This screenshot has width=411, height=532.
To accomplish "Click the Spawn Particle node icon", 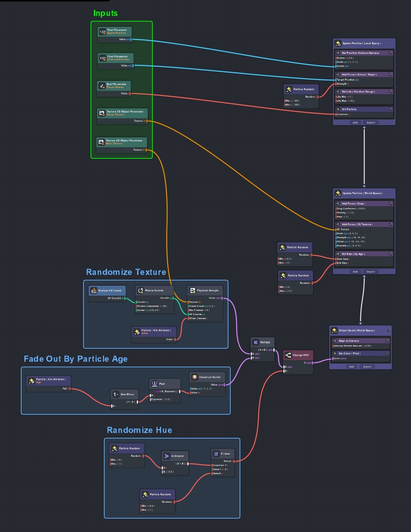I will click(x=338, y=43).
